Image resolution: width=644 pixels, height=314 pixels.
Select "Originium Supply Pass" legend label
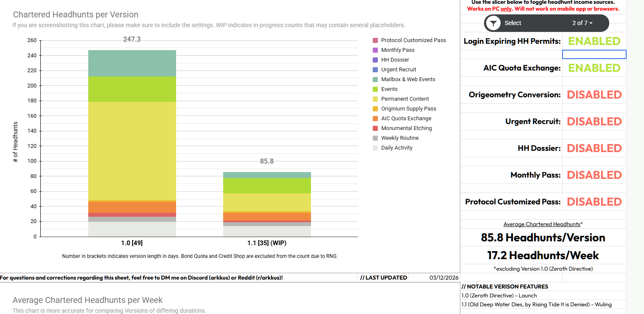tap(409, 109)
